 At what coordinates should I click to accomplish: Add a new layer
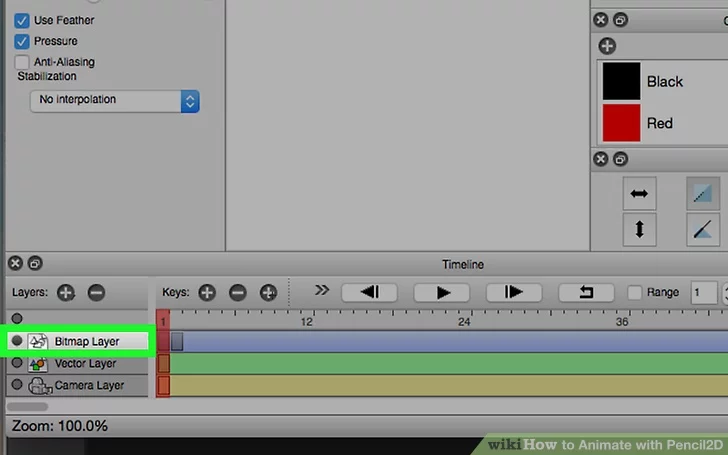click(x=66, y=292)
